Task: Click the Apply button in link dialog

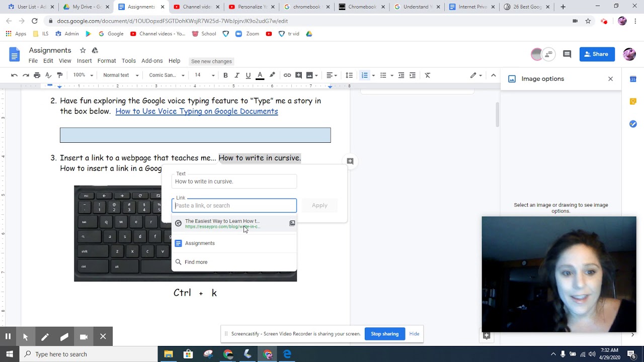Action: 319,206
